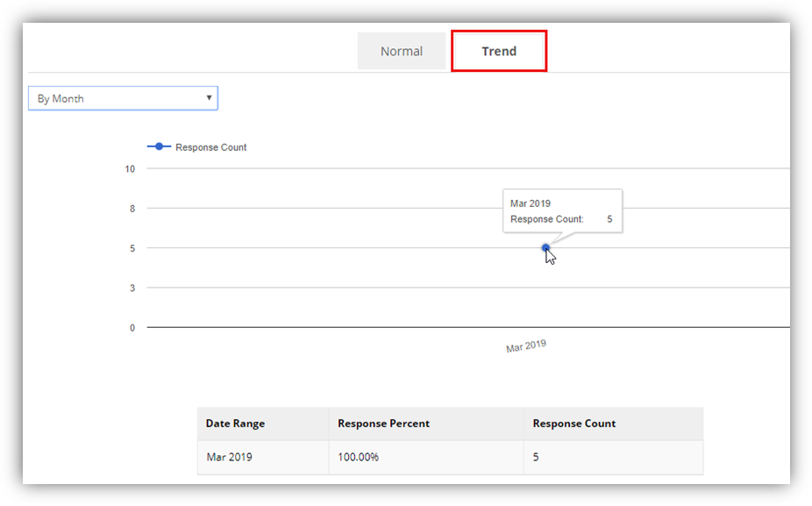
Task: Toggle the Response Count legend label
Action: pyautogui.click(x=211, y=147)
